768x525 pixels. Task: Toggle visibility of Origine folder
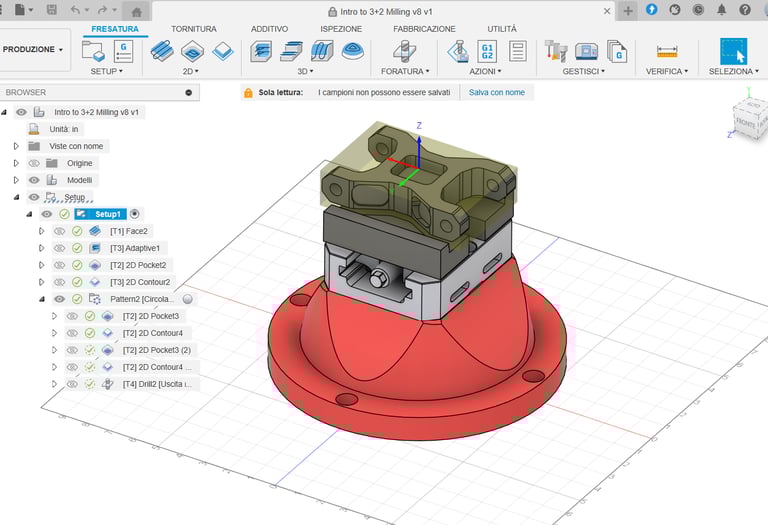(35, 163)
